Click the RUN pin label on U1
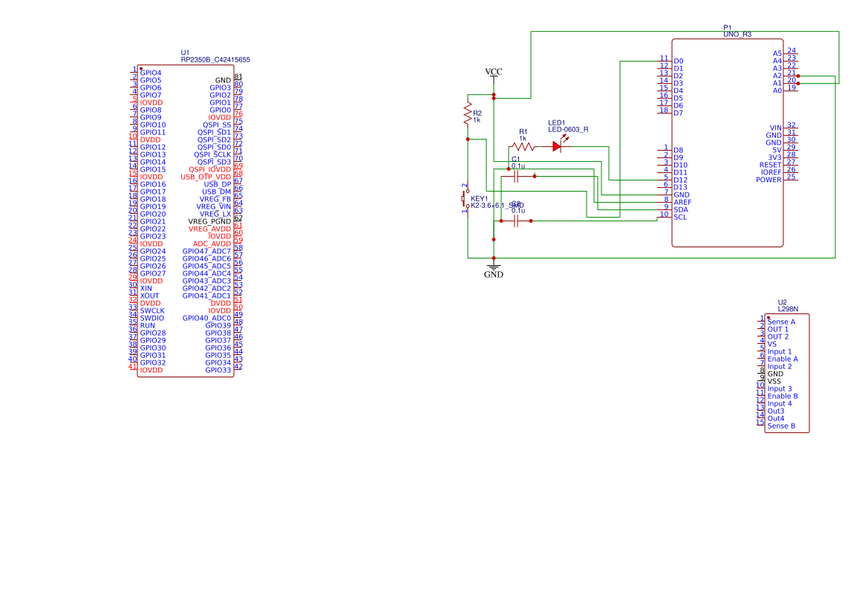Viewport: 868px width, 615px height. (x=147, y=325)
